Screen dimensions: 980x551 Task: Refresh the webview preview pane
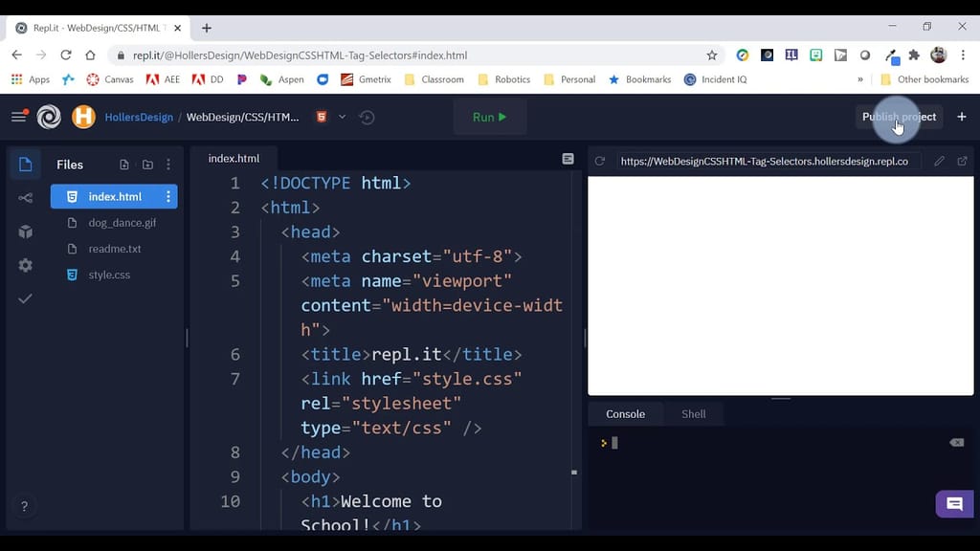pos(600,163)
